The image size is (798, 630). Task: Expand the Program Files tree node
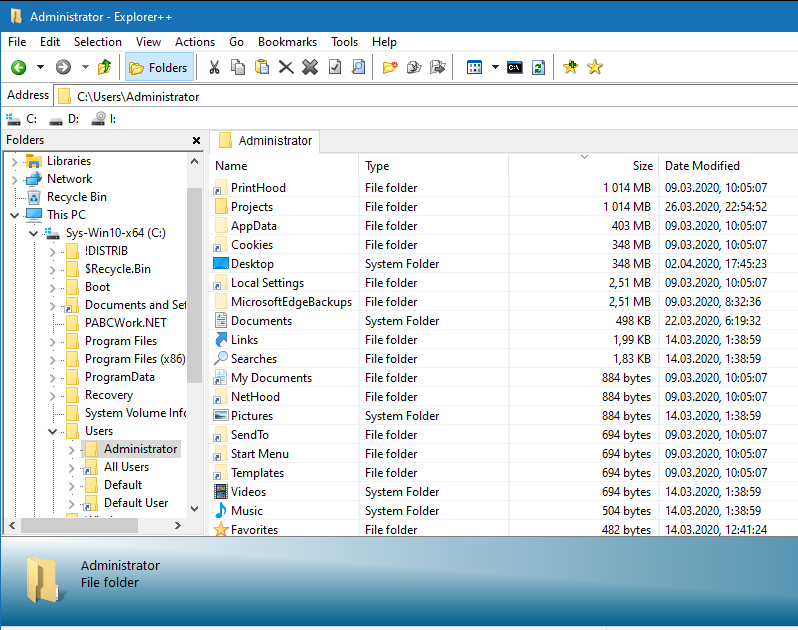(52, 342)
